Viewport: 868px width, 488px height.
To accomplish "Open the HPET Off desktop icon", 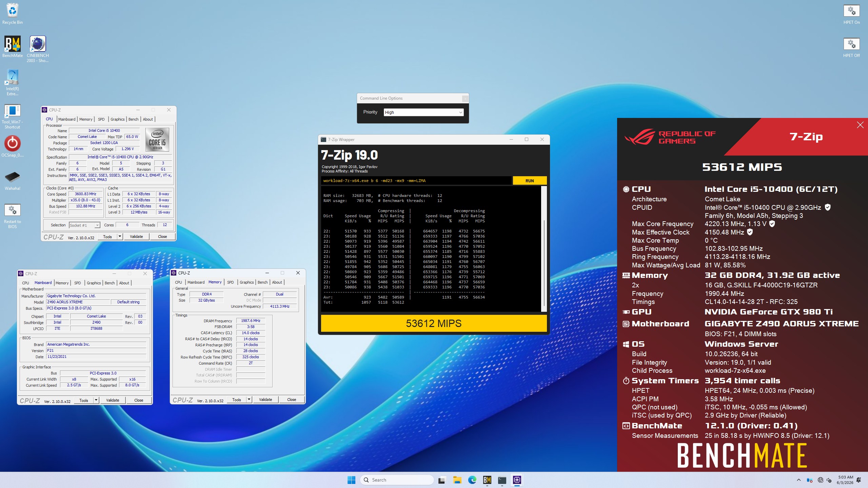I will (851, 47).
